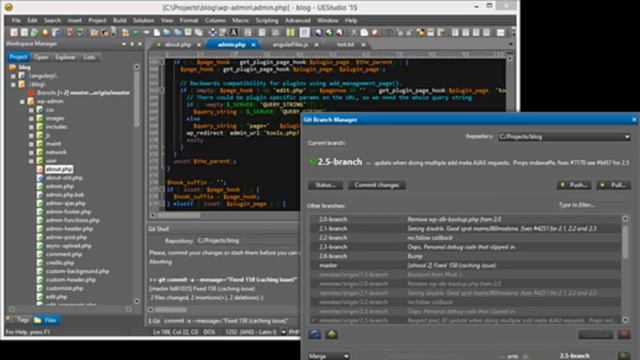Click the Fetch icon in Git Branch Manager
This screenshot has height=360, width=640.
click(x=314, y=334)
